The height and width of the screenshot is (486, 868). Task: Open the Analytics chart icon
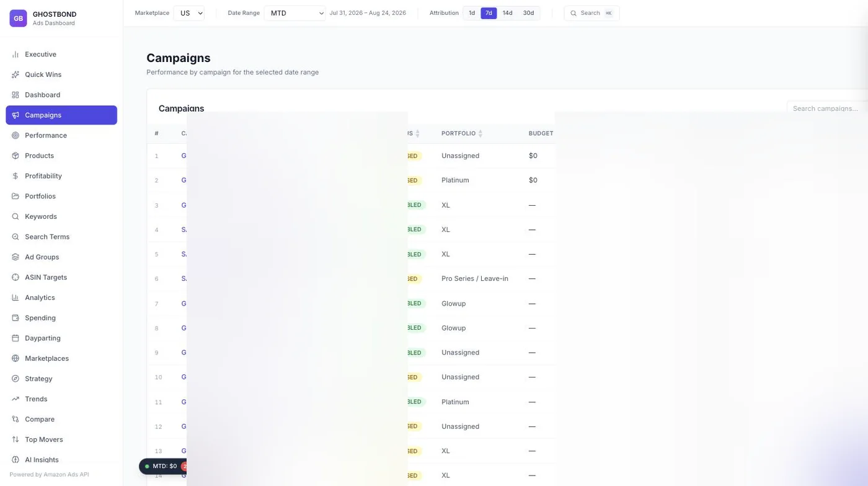15,298
